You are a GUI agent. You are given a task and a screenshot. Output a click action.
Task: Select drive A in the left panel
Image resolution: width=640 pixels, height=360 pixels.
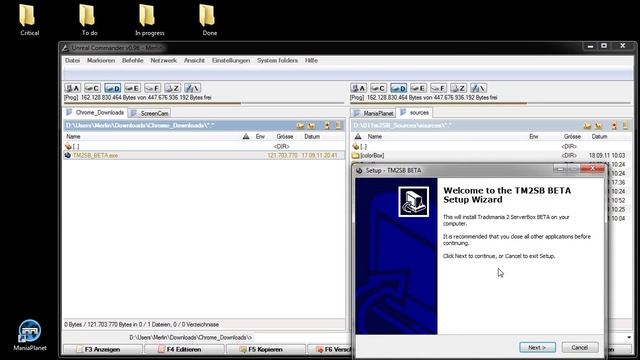pyautogui.click(x=73, y=88)
